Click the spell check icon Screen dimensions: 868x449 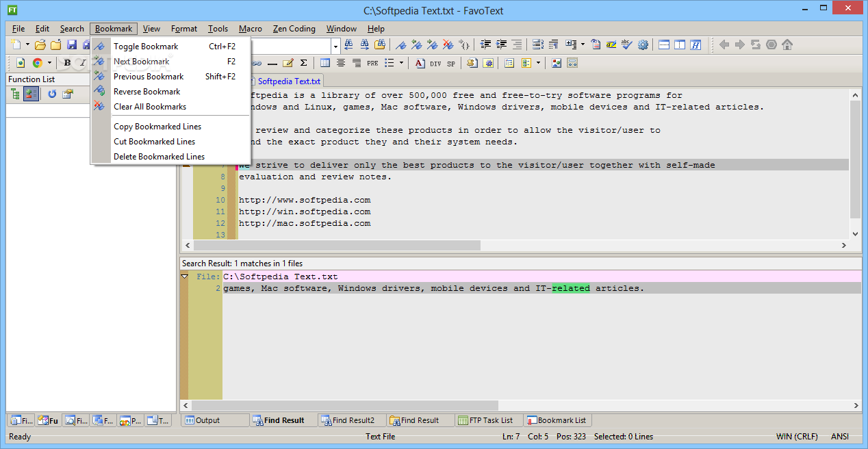626,44
